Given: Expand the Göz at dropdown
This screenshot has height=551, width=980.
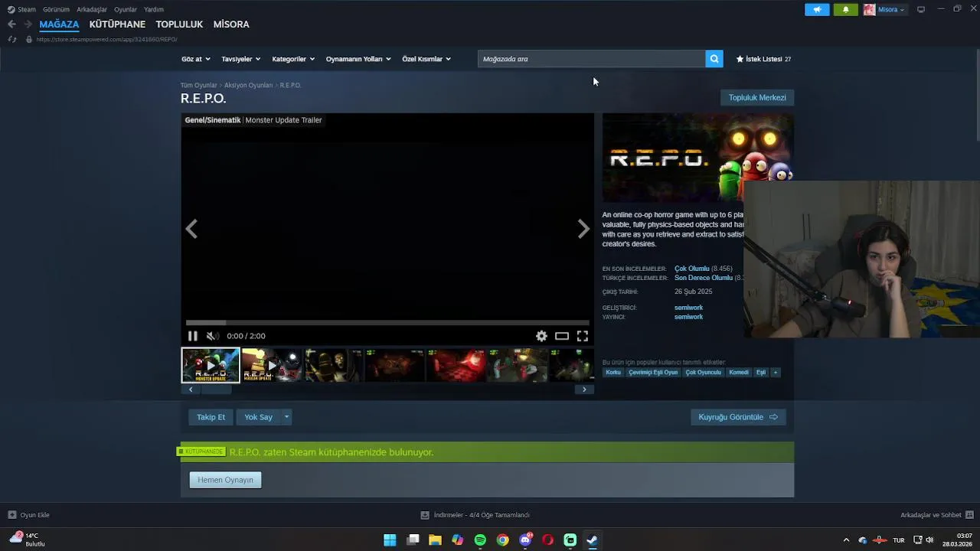Looking at the screenshot, I should 195,59.
